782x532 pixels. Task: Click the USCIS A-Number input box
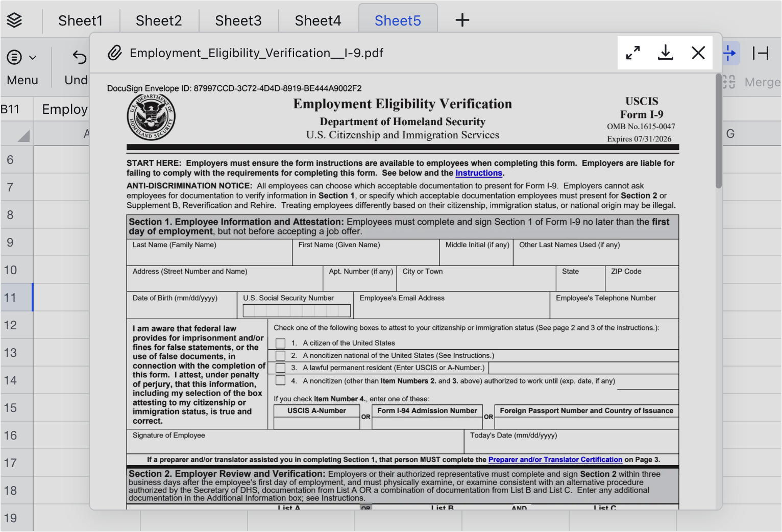tap(316, 423)
